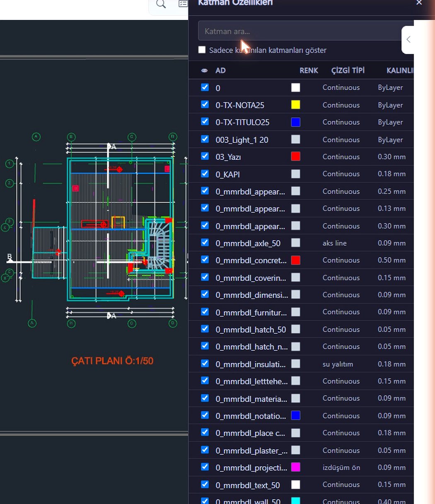435x504 pixels.
Task: Uncheck the 0-TX-NOTA25 layer checkbox
Action: point(205,105)
